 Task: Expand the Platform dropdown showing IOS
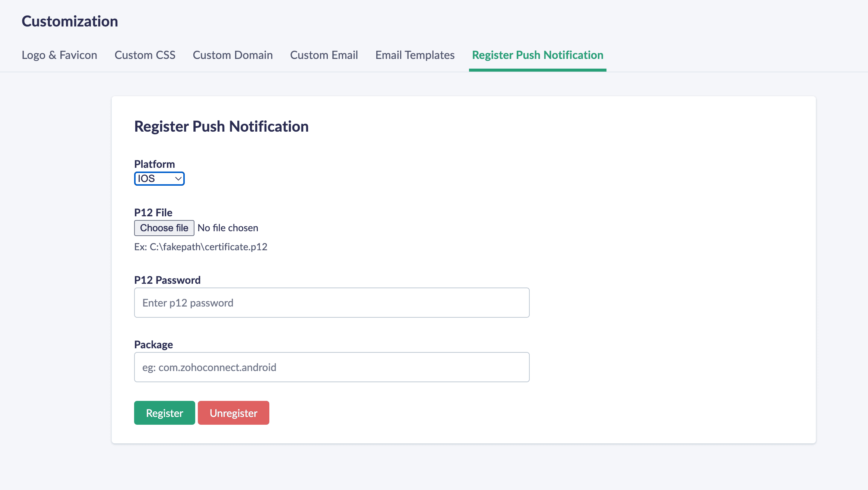click(159, 179)
